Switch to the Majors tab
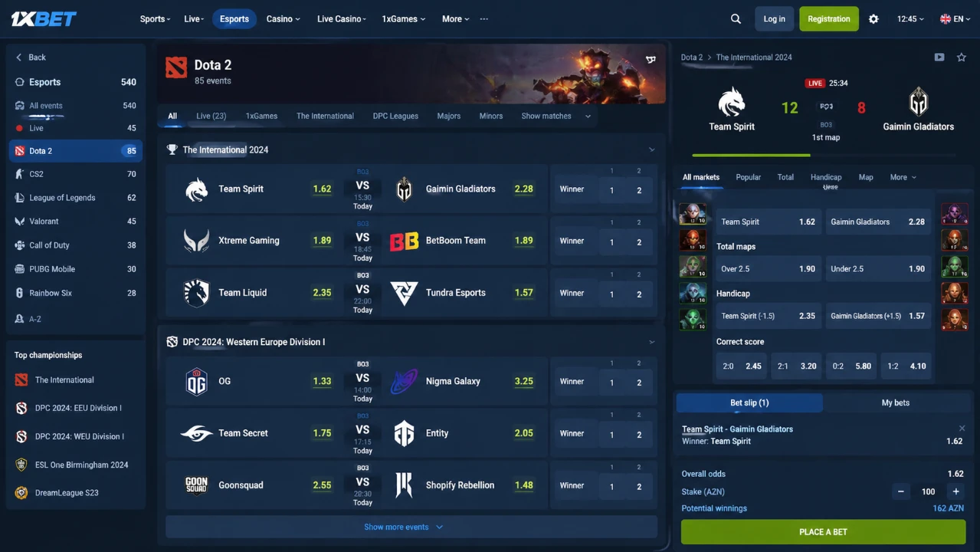The height and width of the screenshot is (552, 980). [449, 117]
